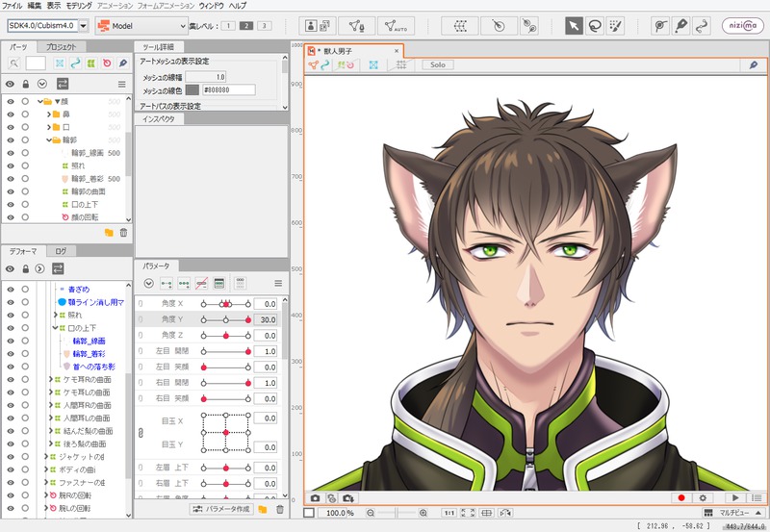The height and width of the screenshot is (532, 770).
Task: Toggle the background checkbox near zoom percentage
Action: click(x=308, y=513)
